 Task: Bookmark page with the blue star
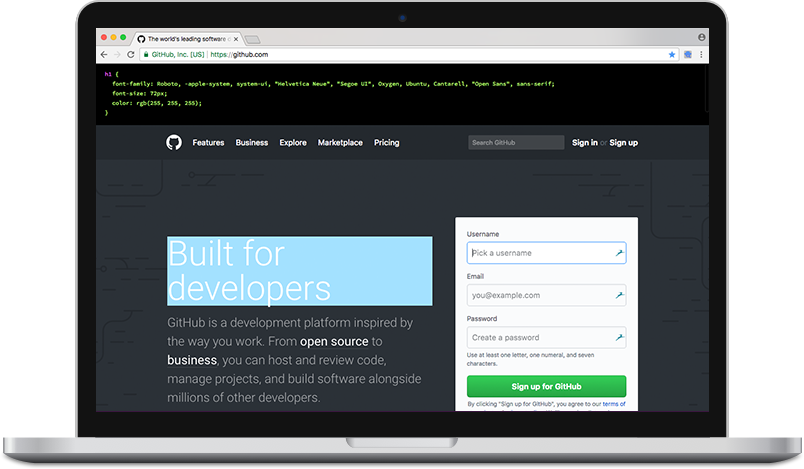672,54
